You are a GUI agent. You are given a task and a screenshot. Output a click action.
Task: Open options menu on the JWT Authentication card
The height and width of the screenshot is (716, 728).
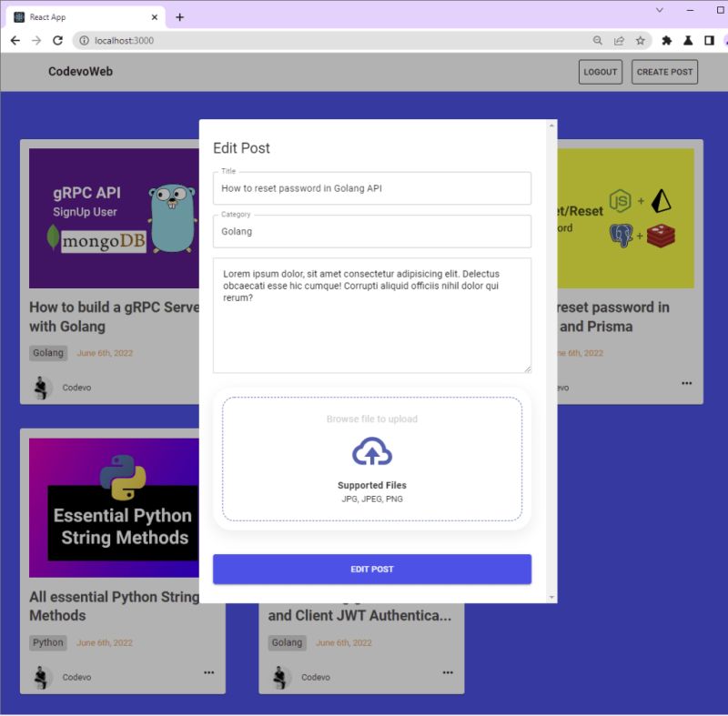click(x=448, y=671)
